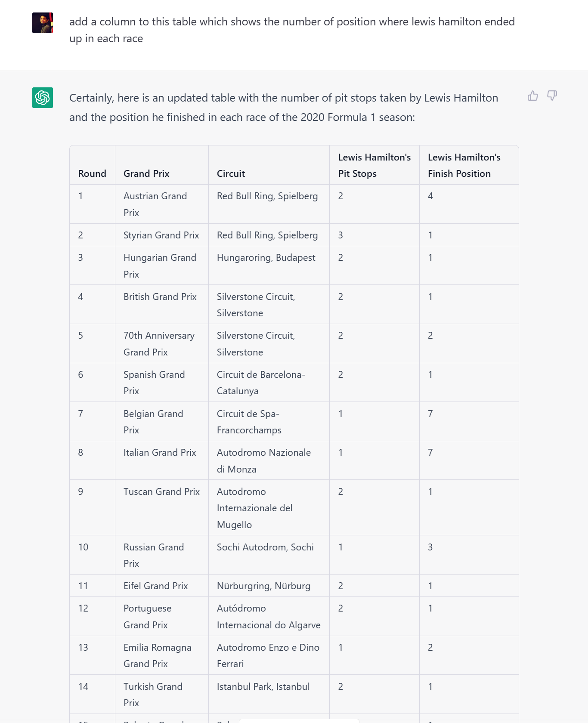Click the "Round" column header
588x723 pixels.
pos(92,173)
